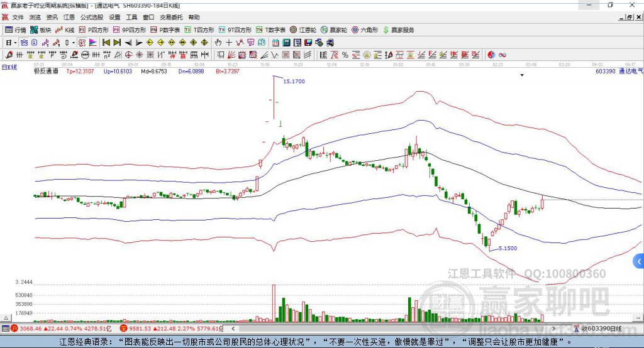644x348 pixels.
Task: Click the 极反通道 indicator name
Action: [46, 71]
